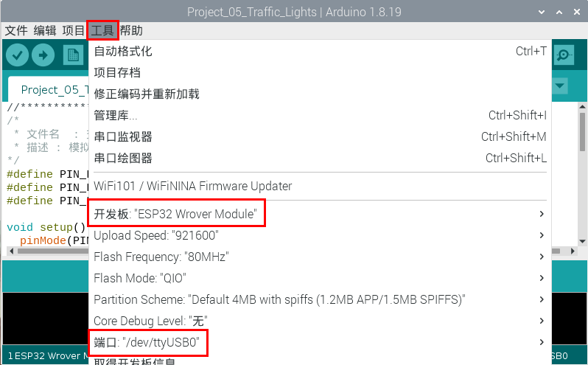Choose 项目存档 from the menu
The image size is (588, 365).
pyautogui.click(x=117, y=73)
